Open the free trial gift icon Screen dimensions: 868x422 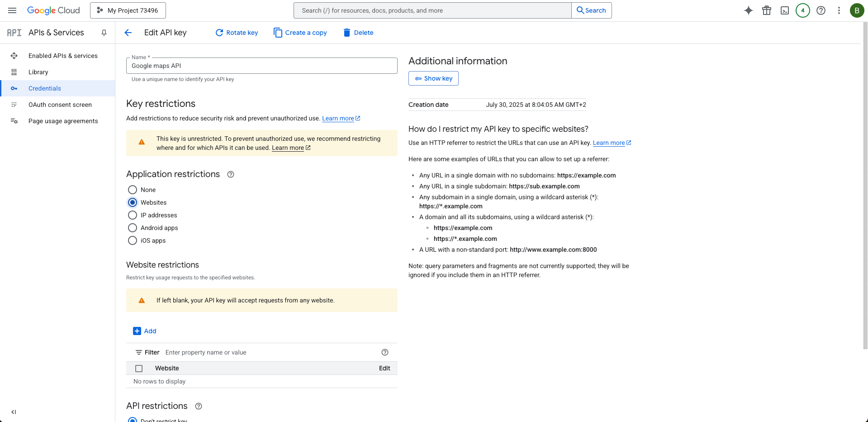click(x=766, y=10)
